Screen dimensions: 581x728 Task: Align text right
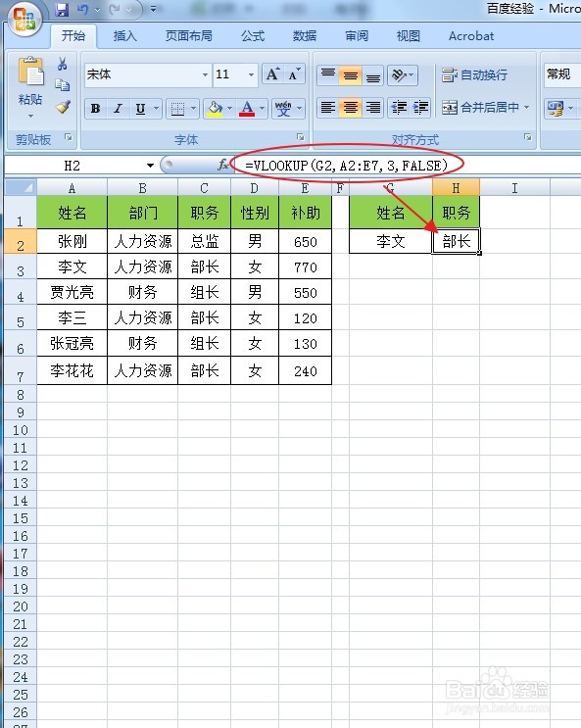tap(373, 108)
